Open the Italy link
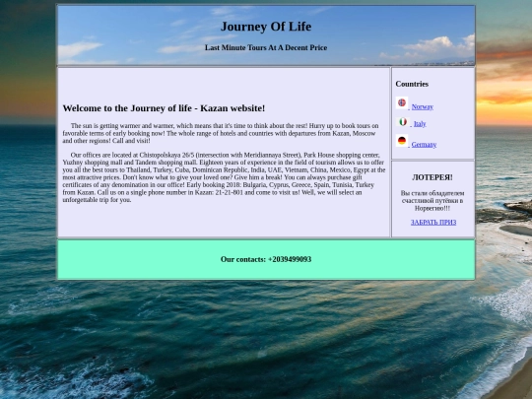This screenshot has height=399, width=532. (420, 124)
